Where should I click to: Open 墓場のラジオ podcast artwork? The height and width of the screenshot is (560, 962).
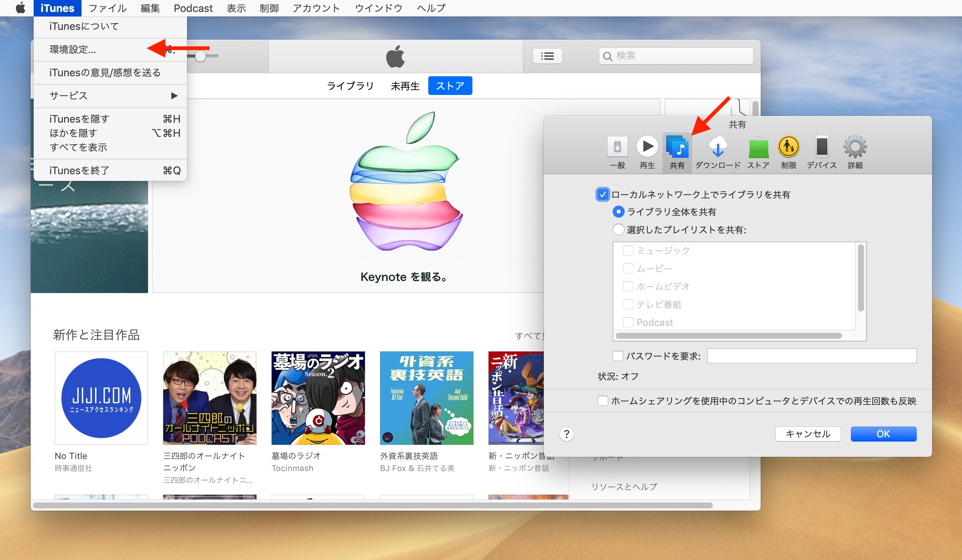coord(318,398)
